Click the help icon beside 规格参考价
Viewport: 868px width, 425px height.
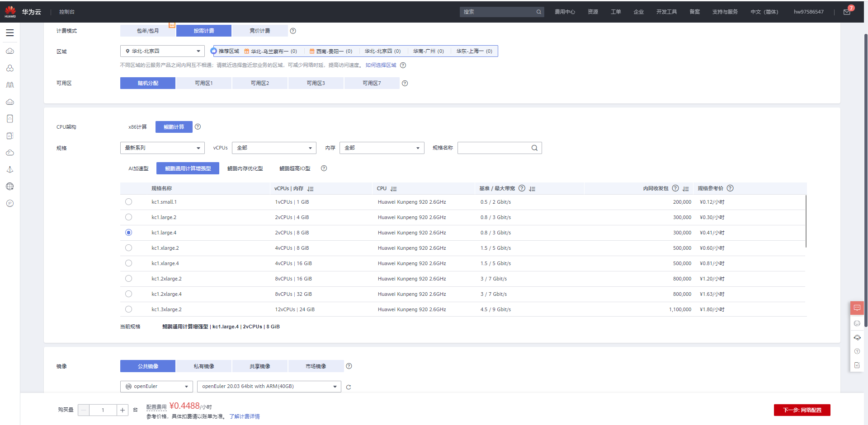pyautogui.click(x=730, y=188)
